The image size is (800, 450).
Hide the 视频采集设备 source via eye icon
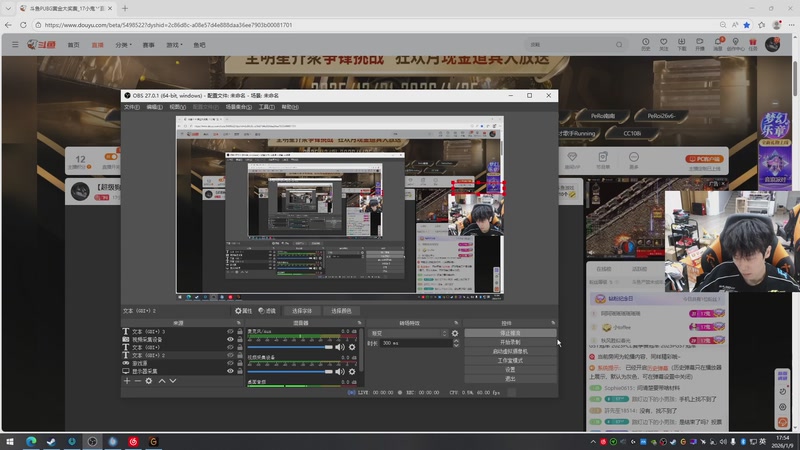pyautogui.click(x=230, y=339)
